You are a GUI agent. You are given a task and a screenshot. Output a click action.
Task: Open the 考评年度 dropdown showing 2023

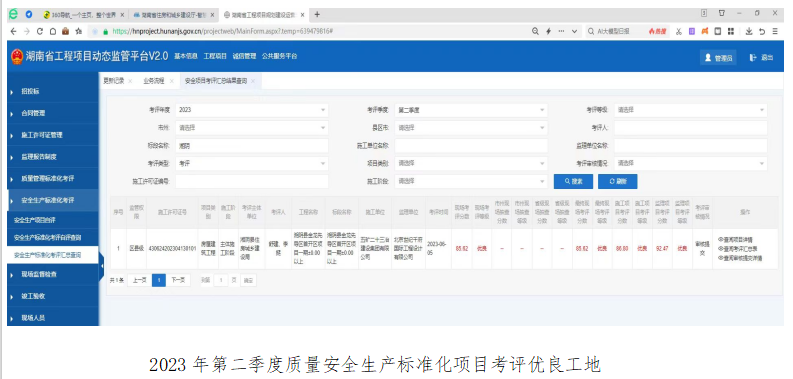[x=252, y=110]
